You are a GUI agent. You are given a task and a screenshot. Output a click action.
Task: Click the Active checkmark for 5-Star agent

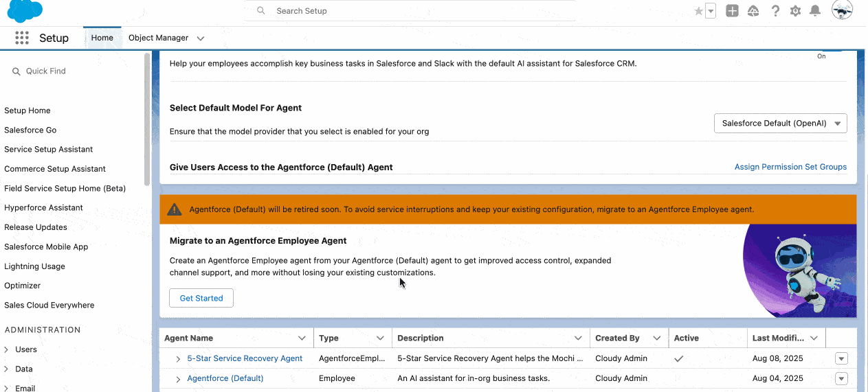[x=679, y=358]
